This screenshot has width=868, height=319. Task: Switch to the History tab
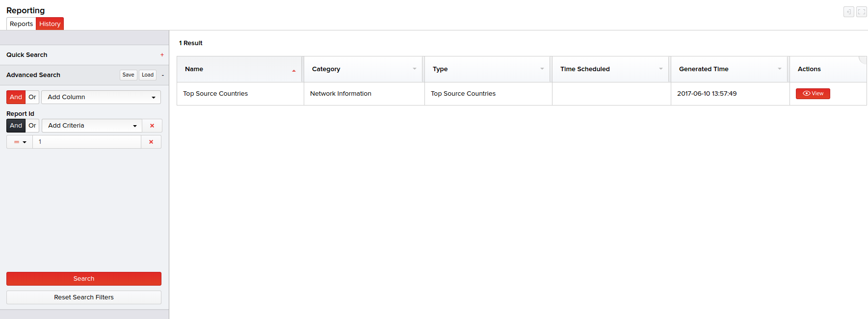click(x=50, y=24)
